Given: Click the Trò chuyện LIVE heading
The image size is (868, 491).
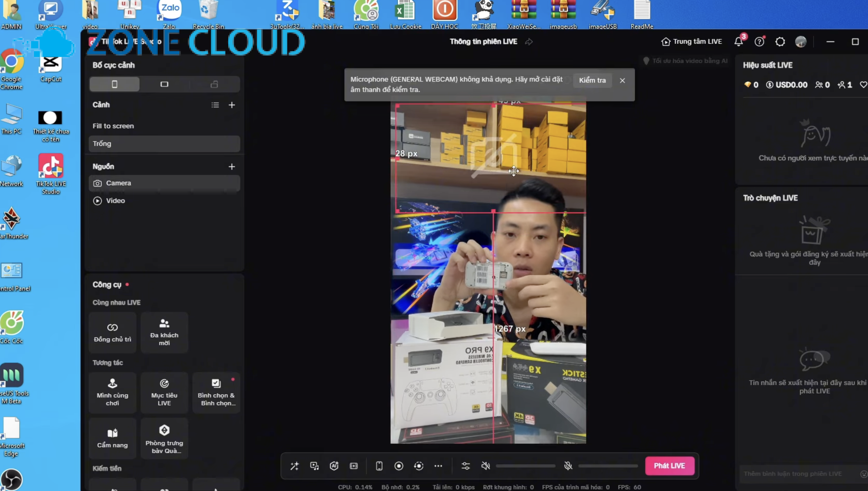Looking at the screenshot, I should pos(770,198).
